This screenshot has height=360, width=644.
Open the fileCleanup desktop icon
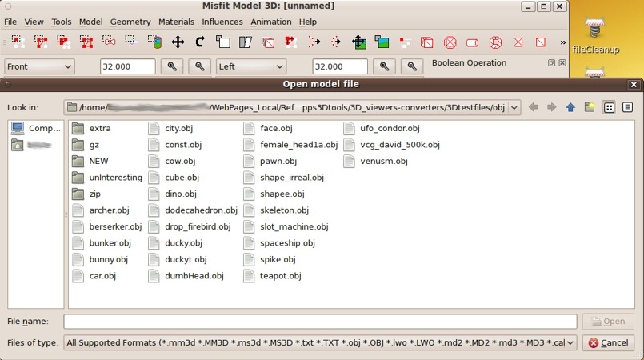(x=595, y=36)
